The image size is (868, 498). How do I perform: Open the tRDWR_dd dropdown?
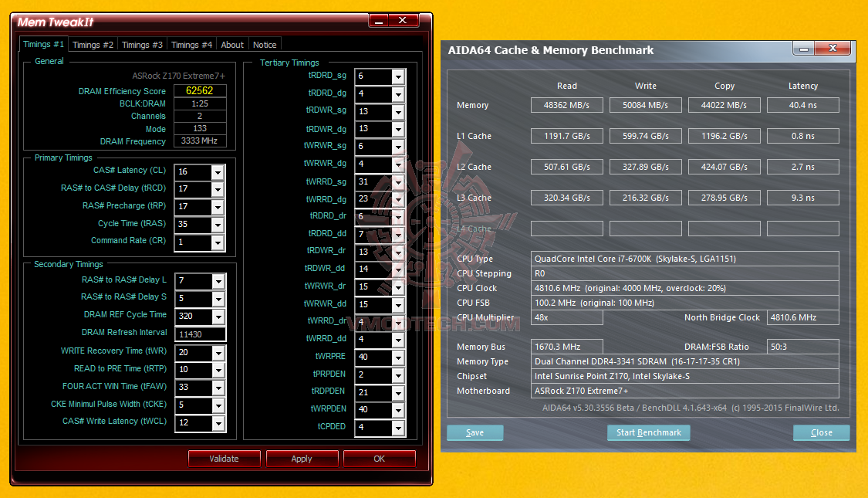(398, 269)
